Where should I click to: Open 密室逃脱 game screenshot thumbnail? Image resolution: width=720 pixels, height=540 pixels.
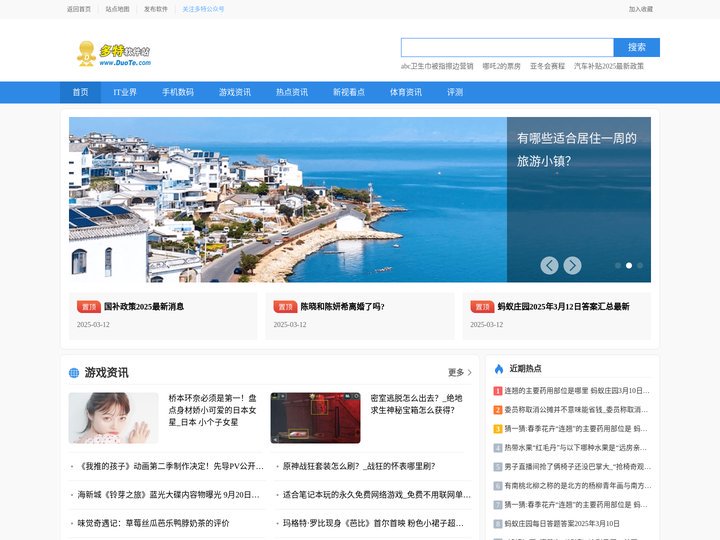(x=315, y=418)
